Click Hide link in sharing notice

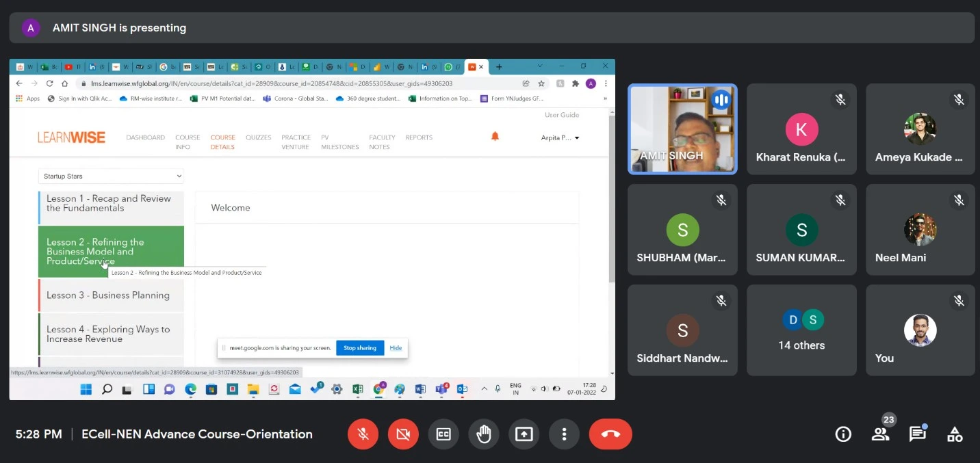pos(396,347)
